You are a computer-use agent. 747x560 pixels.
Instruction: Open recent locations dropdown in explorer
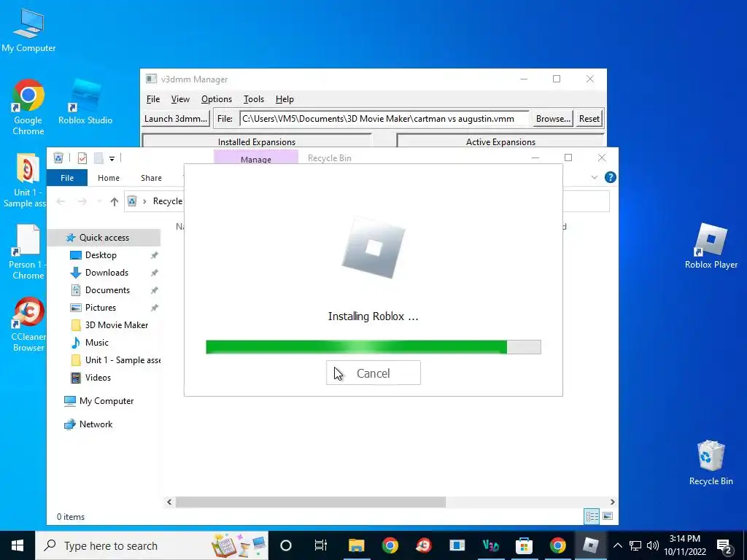pos(99,202)
